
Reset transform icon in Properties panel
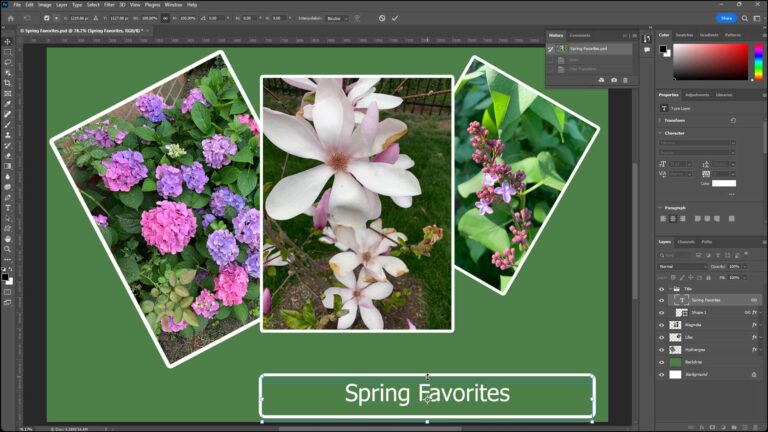[x=733, y=120]
